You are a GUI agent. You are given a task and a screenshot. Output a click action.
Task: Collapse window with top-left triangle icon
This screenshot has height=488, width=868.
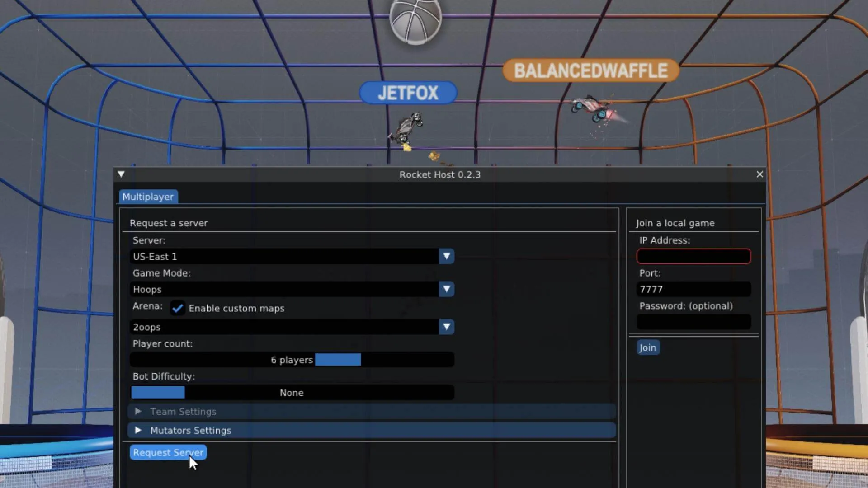coord(121,174)
